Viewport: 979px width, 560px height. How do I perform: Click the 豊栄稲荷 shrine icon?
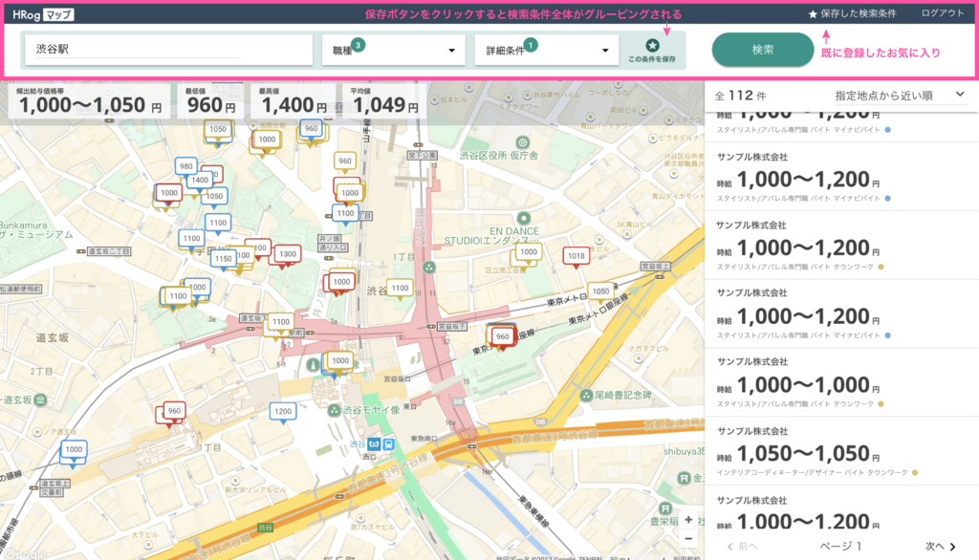coord(665,508)
